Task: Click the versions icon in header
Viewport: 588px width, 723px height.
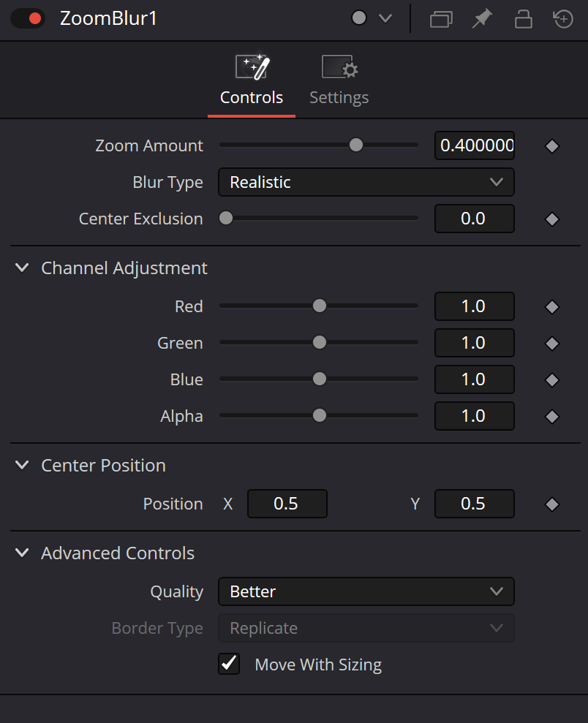Action: 441,19
